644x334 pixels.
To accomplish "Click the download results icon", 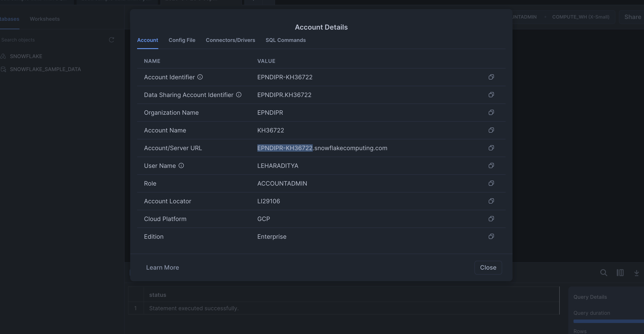I will (636, 273).
